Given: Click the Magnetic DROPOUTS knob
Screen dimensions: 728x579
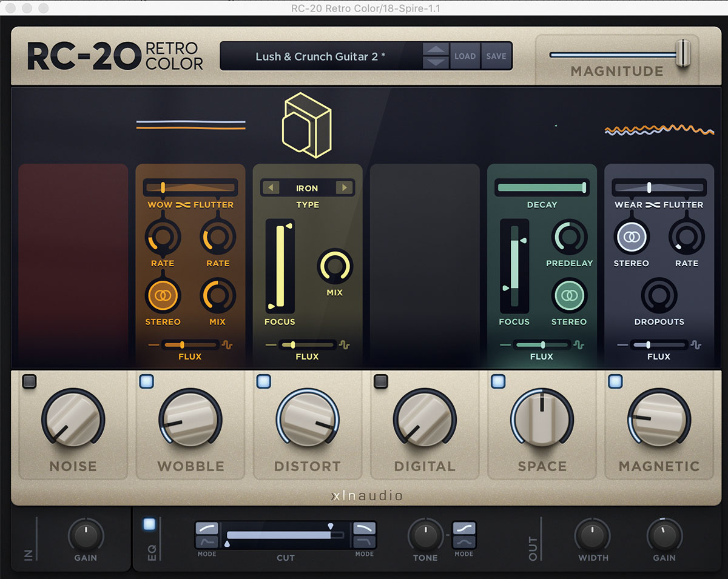Looking at the screenshot, I should (659, 295).
